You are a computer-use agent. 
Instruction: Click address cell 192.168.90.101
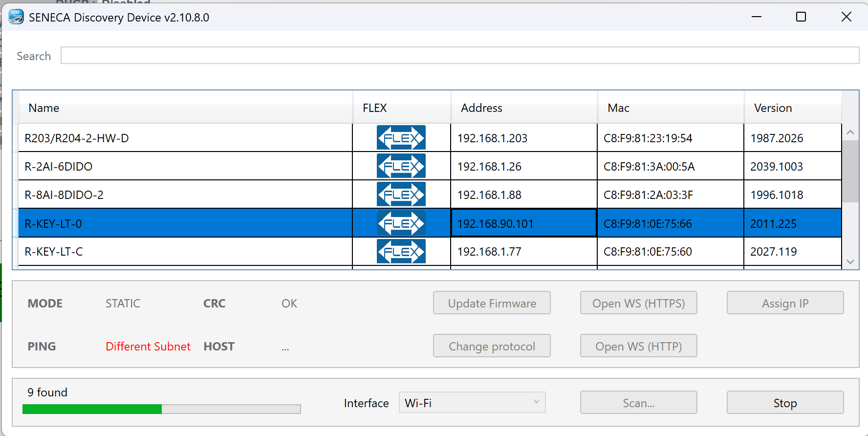click(x=524, y=223)
